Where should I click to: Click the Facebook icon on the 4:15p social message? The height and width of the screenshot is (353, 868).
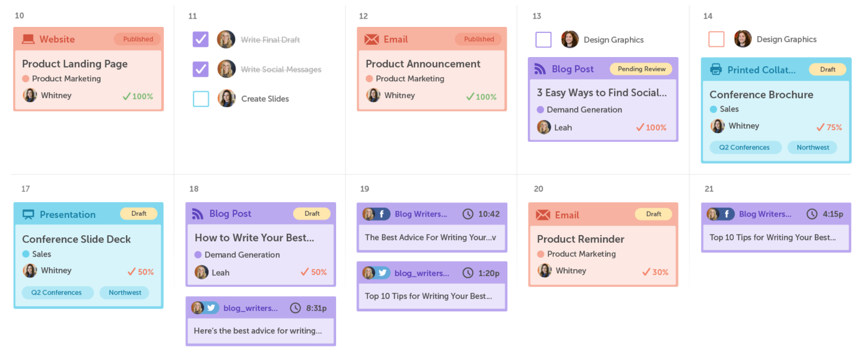point(726,214)
